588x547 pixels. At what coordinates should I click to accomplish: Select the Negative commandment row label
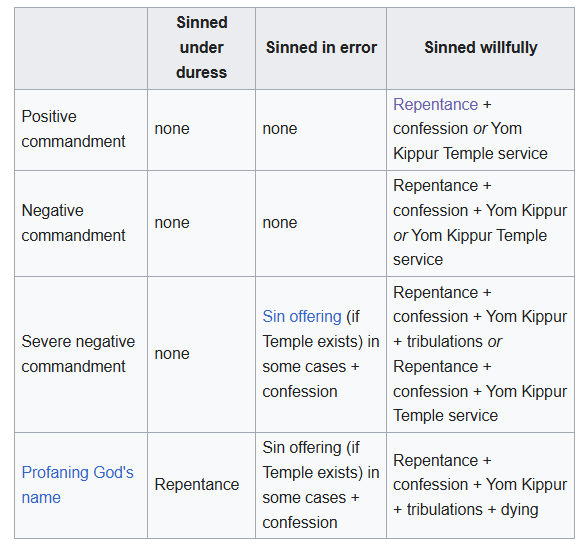tap(73, 223)
